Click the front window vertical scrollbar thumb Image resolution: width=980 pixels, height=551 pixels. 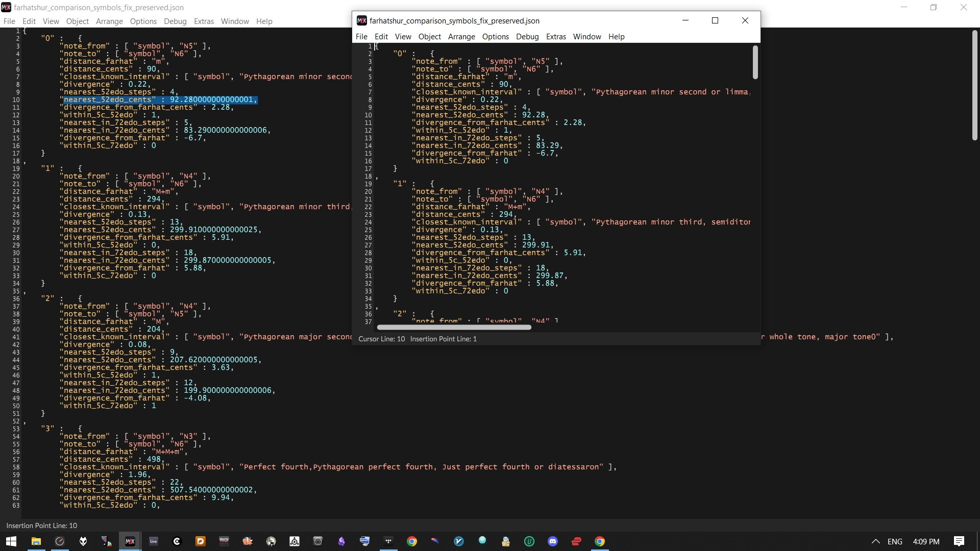pyautogui.click(x=755, y=62)
